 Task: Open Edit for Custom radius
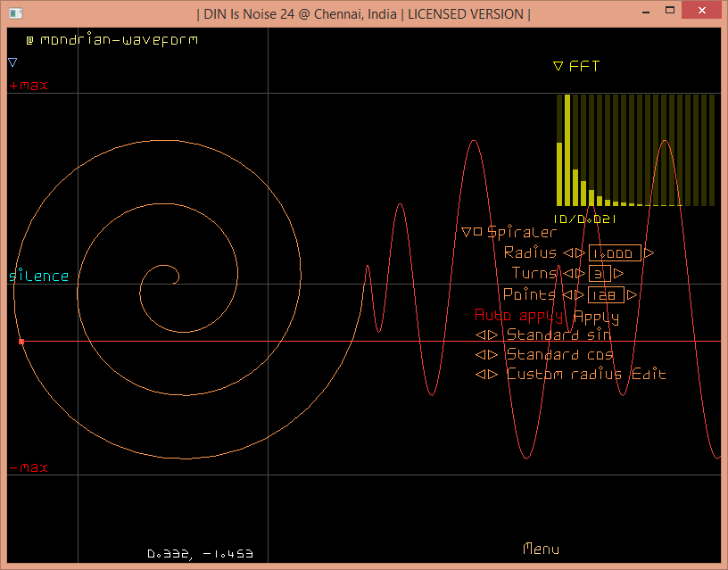pos(649,375)
